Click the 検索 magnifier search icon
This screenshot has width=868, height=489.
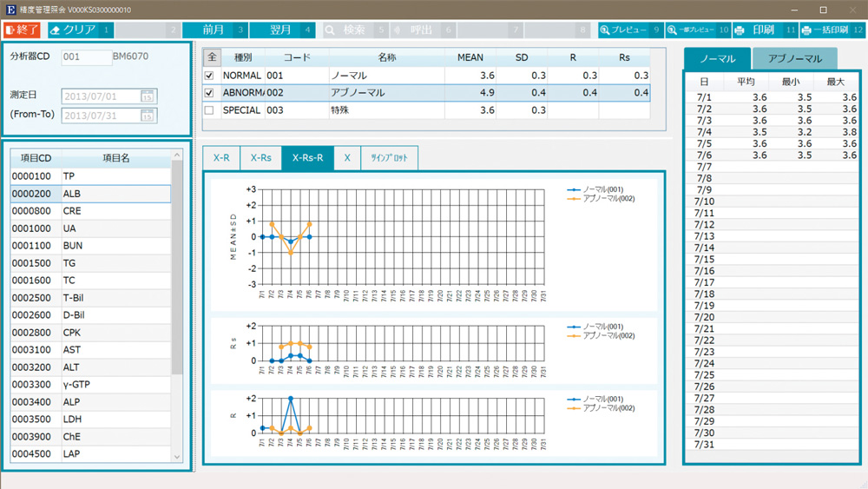click(331, 30)
